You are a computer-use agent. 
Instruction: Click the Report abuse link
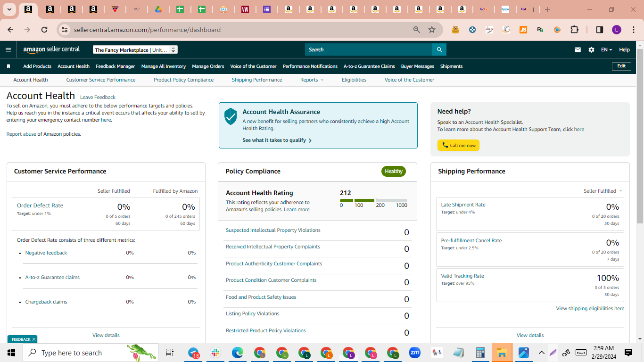point(21,134)
